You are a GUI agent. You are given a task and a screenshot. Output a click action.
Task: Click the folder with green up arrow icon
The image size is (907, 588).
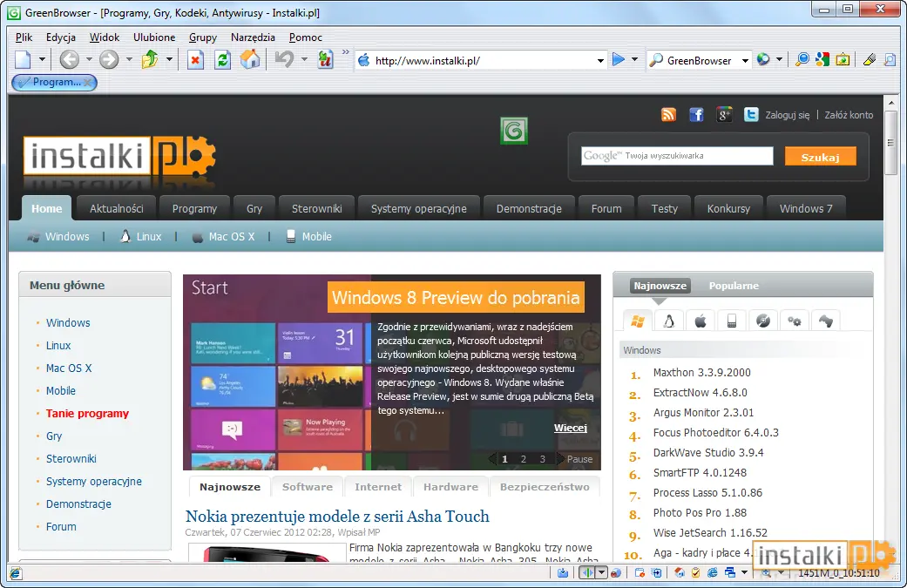click(150, 59)
